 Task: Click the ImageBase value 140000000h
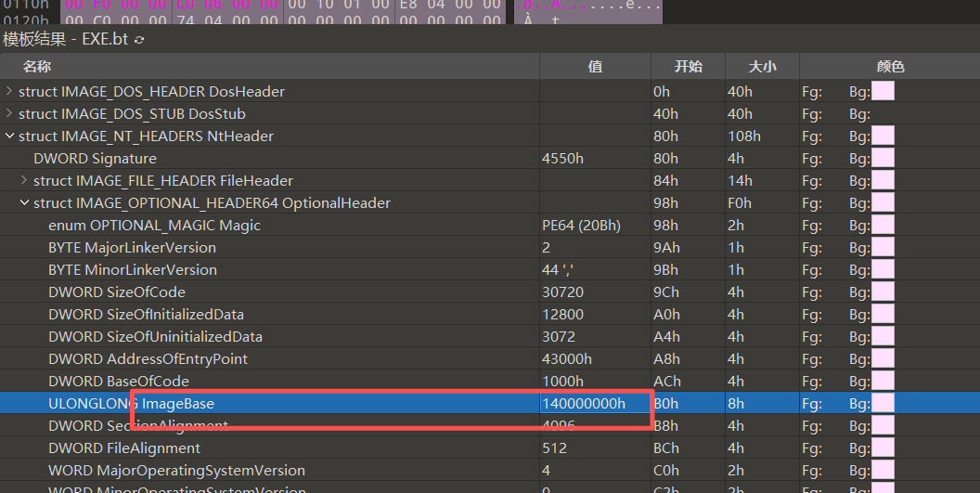click(583, 404)
